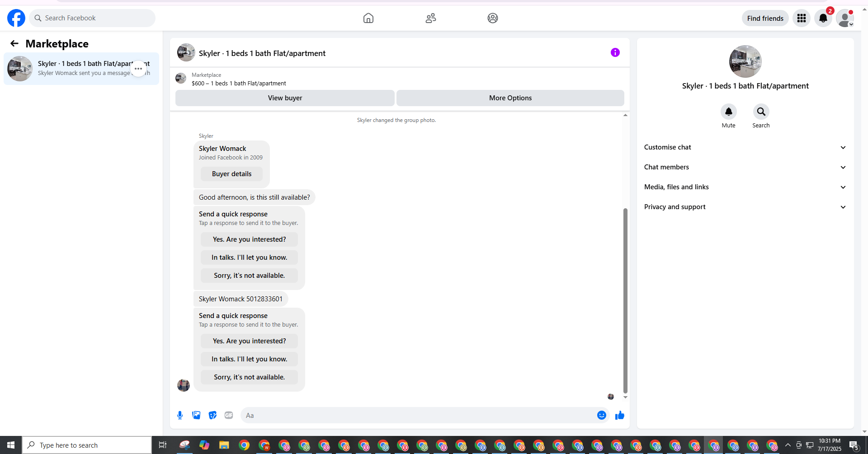
Task: Open the Facebook menu grid icon
Action: [802, 18]
